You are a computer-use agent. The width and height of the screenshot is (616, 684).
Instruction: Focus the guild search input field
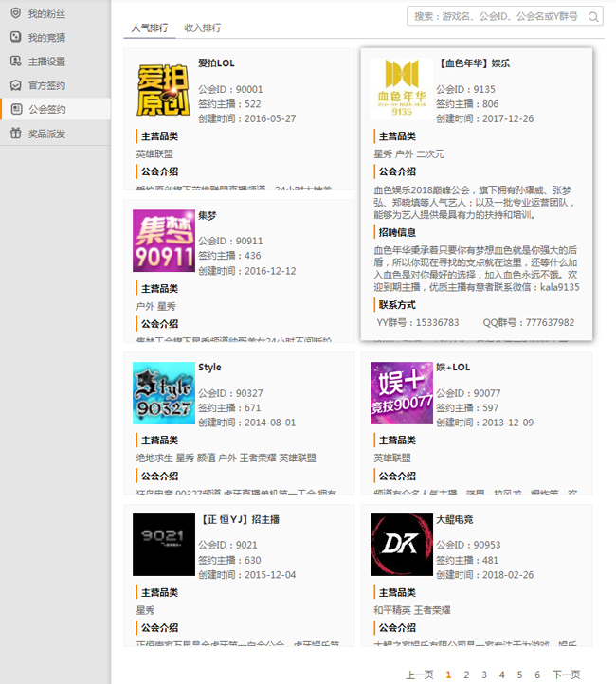tap(498, 17)
